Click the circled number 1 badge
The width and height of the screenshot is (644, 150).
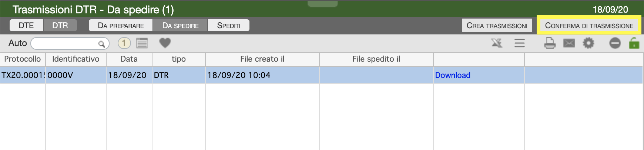tap(124, 43)
